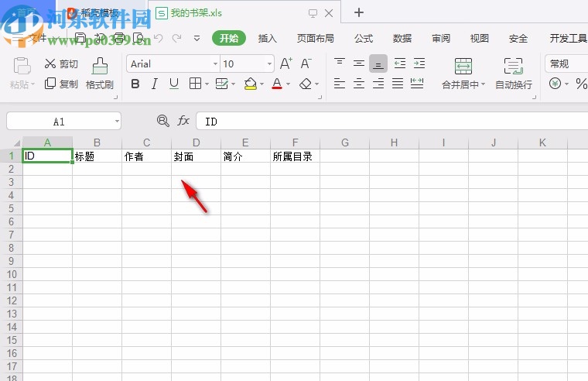
Task: Open the number format 常规 dropdown
Action: pyautogui.click(x=566, y=63)
